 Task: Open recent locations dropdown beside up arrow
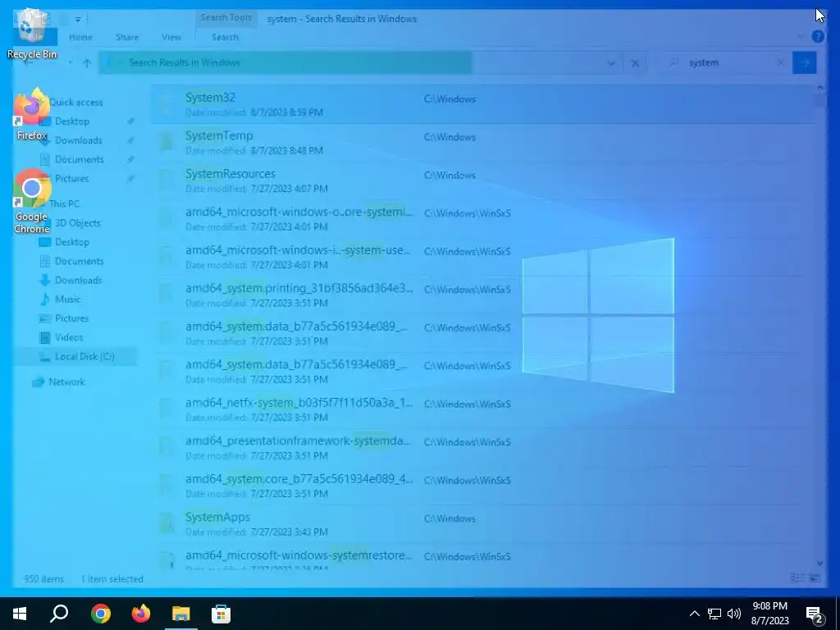[71, 62]
